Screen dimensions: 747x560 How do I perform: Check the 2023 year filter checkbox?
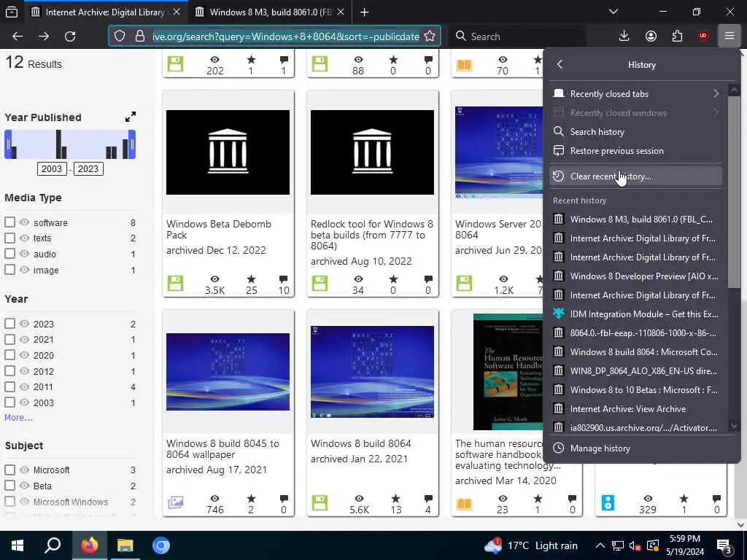[9, 323]
